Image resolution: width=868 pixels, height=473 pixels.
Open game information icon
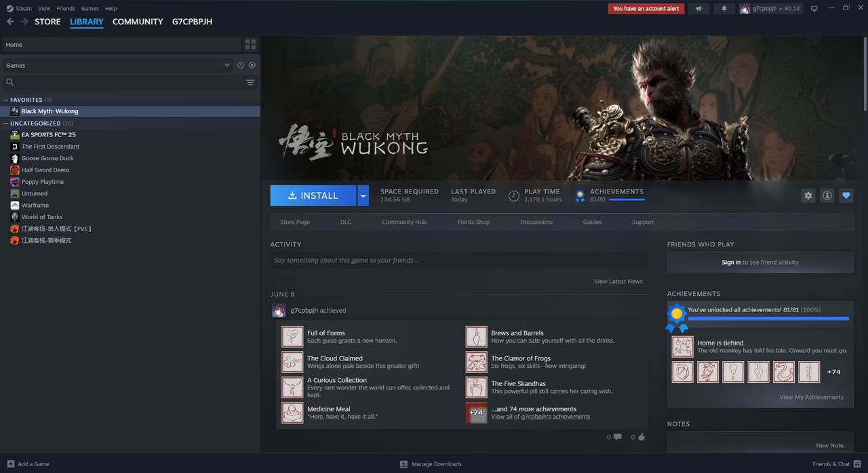pos(827,195)
